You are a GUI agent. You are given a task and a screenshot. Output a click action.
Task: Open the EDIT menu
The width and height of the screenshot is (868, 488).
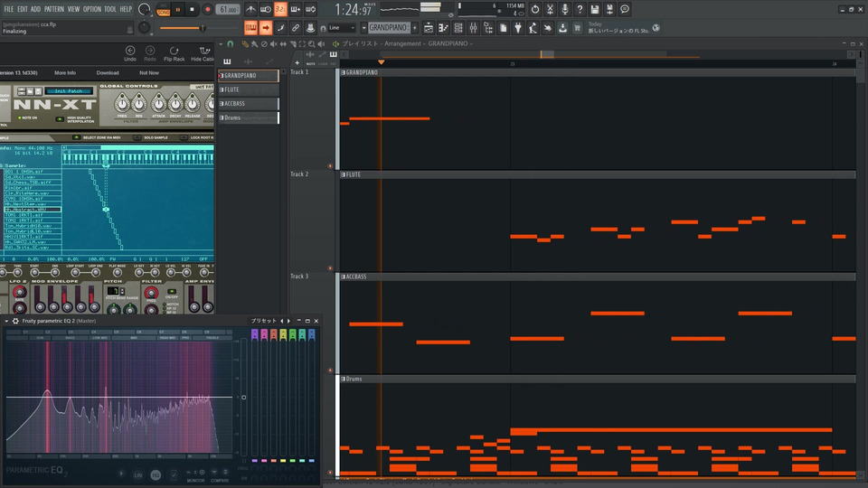(22, 9)
